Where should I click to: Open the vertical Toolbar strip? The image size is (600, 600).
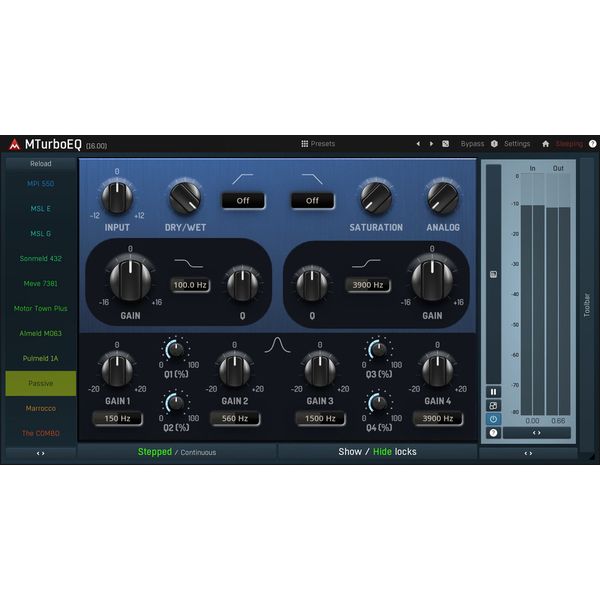587,305
